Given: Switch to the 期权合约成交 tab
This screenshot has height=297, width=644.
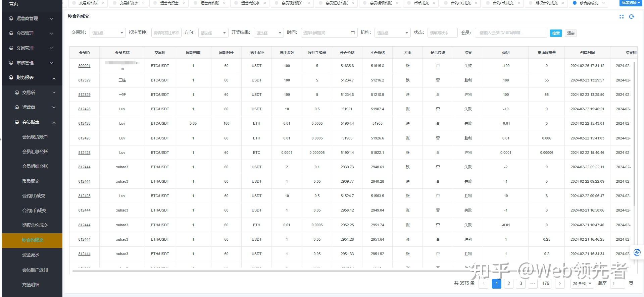Looking at the screenshot, I should (546, 3).
